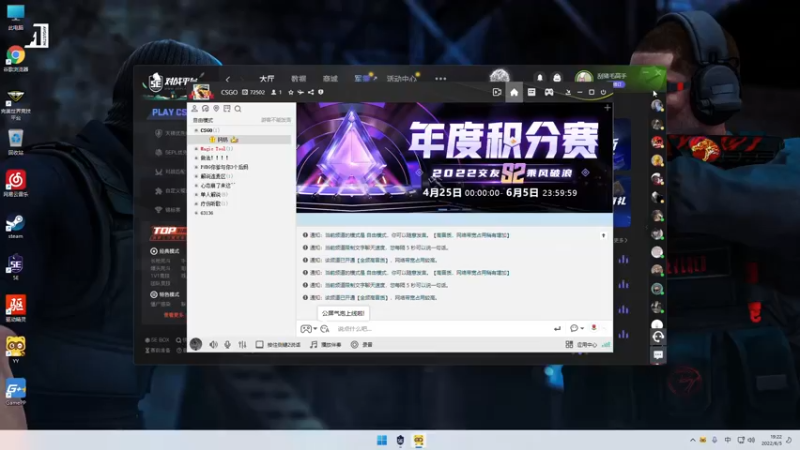Open the three-dots more menu in header
This screenshot has height=450, width=800.
tap(440, 79)
